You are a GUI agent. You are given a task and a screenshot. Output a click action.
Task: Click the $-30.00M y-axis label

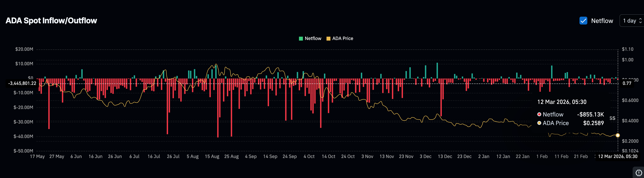23,122
